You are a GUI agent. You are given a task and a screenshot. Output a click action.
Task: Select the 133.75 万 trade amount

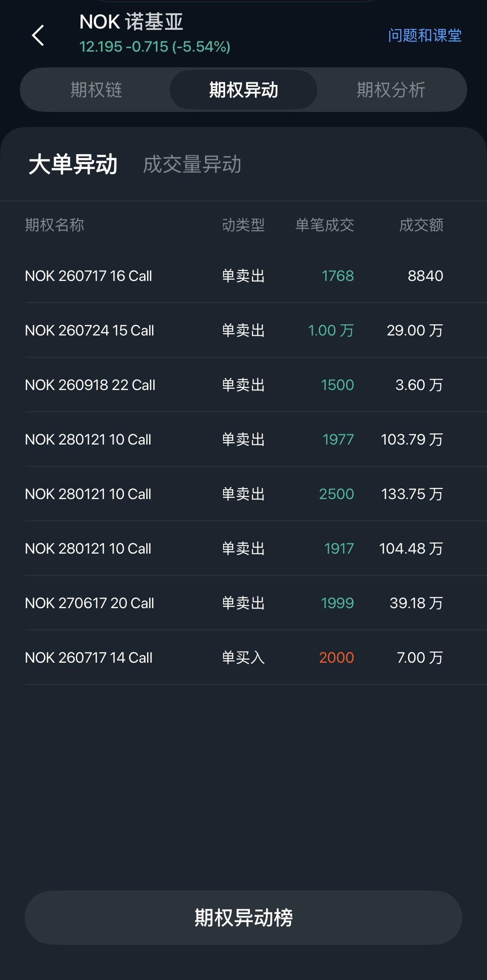click(x=412, y=494)
